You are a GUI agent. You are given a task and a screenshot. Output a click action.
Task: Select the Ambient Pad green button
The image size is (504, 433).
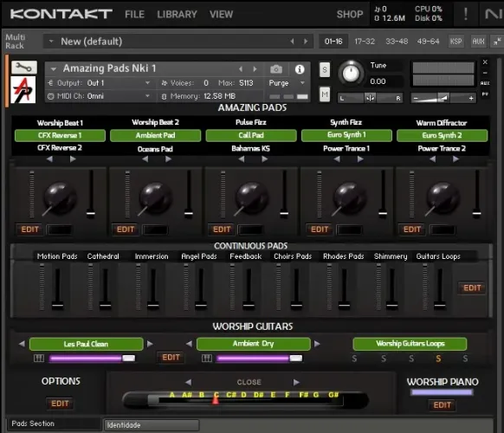155,135
